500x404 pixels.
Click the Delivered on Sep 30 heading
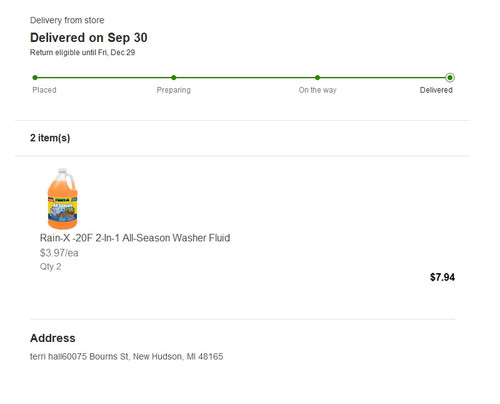89,38
